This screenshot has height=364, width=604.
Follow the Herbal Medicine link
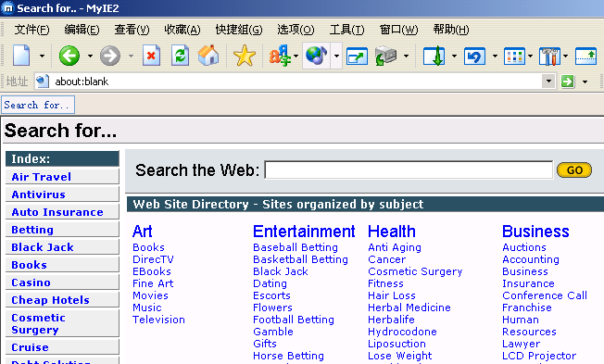coord(409,308)
